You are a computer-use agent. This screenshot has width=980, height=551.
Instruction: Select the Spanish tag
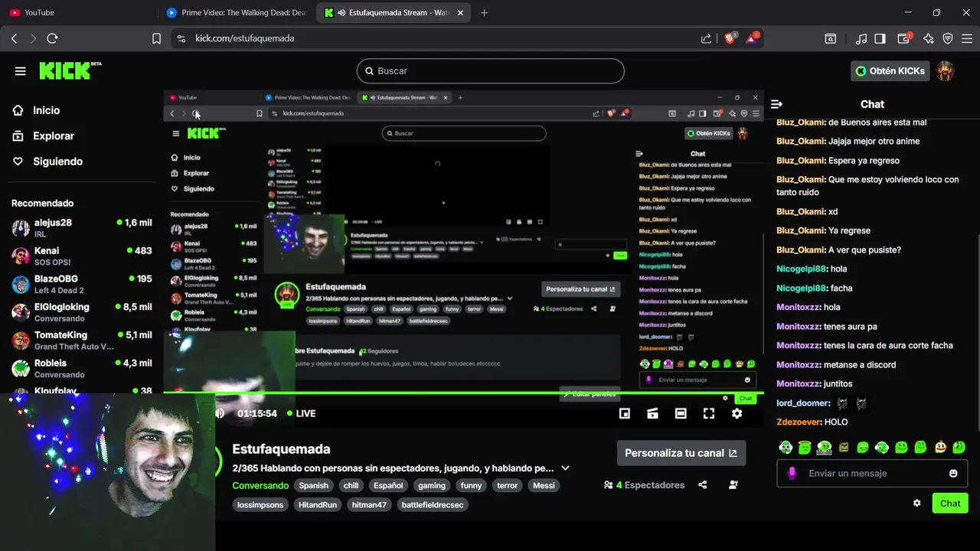click(x=313, y=485)
